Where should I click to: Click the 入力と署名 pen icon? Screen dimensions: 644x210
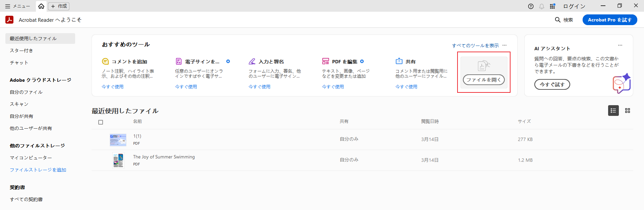pos(252,61)
